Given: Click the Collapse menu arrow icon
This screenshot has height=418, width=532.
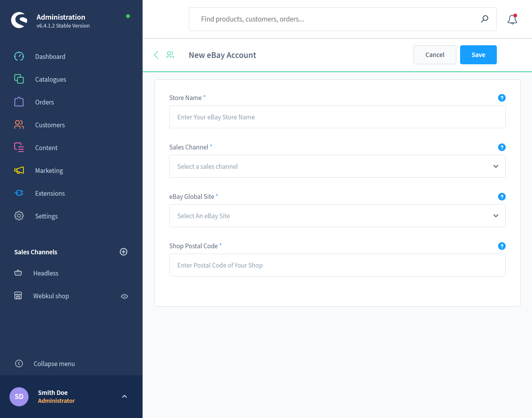Looking at the screenshot, I should coord(19,364).
